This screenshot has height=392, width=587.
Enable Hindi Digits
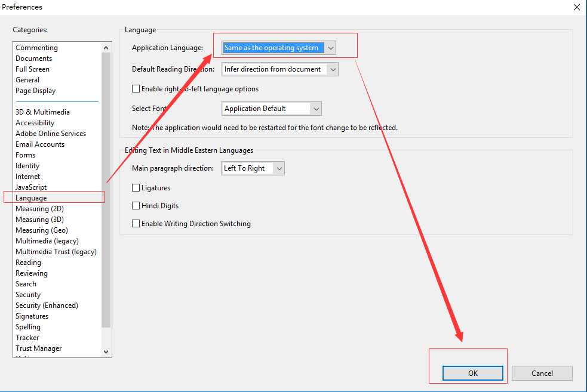(x=136, y=205)
